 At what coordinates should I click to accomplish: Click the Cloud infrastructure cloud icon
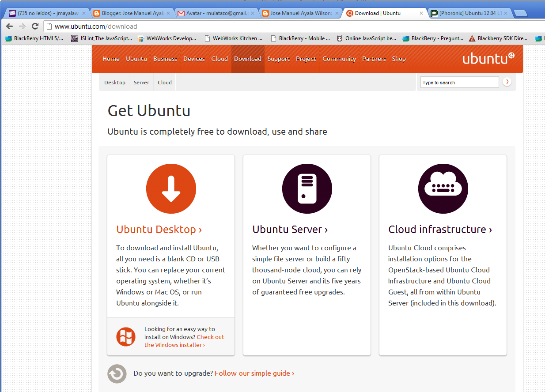coord(443,188)
